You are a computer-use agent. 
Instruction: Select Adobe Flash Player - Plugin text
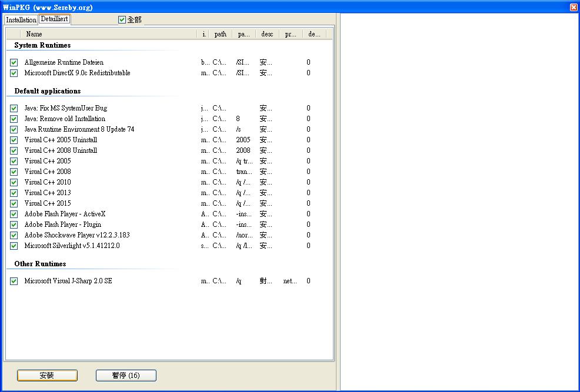[63, 225]
